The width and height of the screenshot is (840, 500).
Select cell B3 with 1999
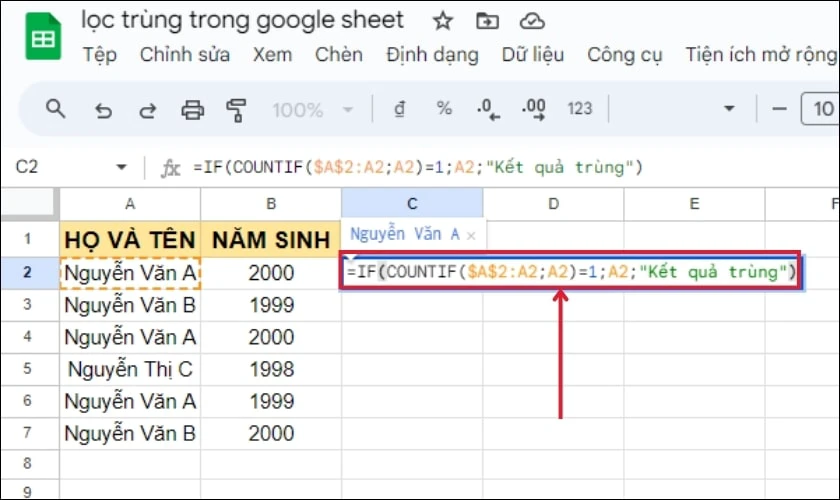pyautogui.click(x=271, y=305)
